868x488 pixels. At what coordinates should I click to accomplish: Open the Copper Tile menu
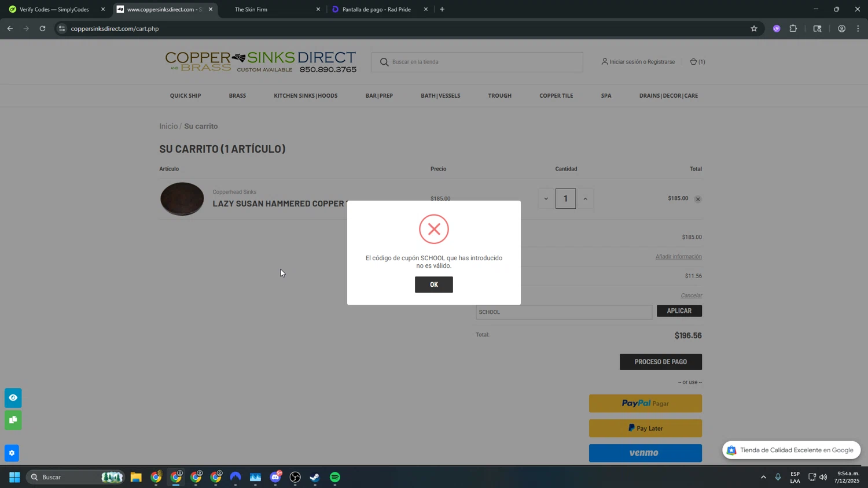[556, 96]
